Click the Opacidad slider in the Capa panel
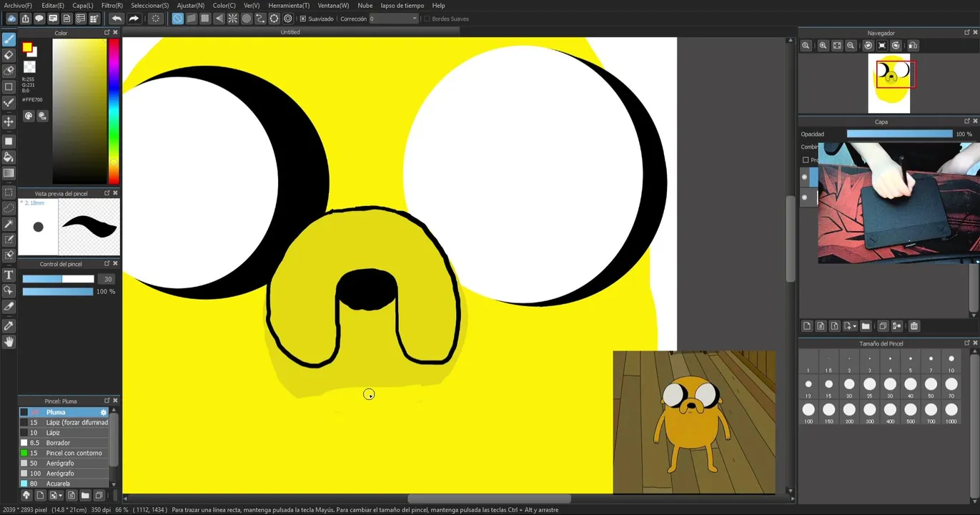Screen dimensions: 980x515 point(899,134)
